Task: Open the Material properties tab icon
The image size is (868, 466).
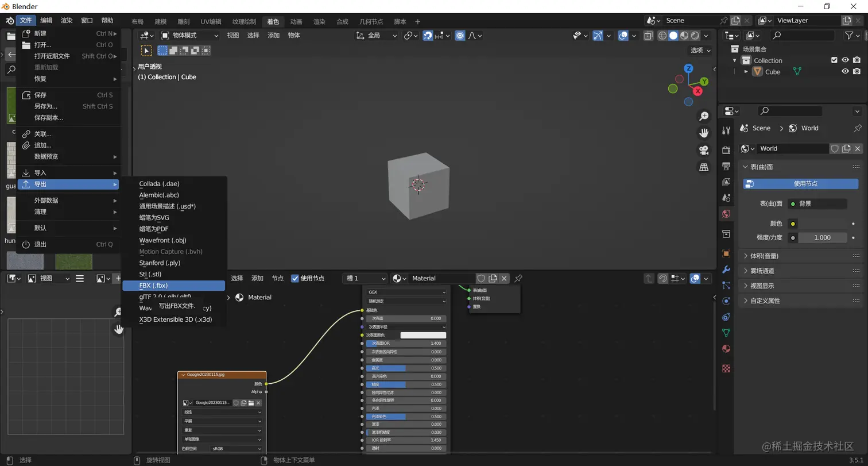Action: pyautogui.click(x=726, y=349)
